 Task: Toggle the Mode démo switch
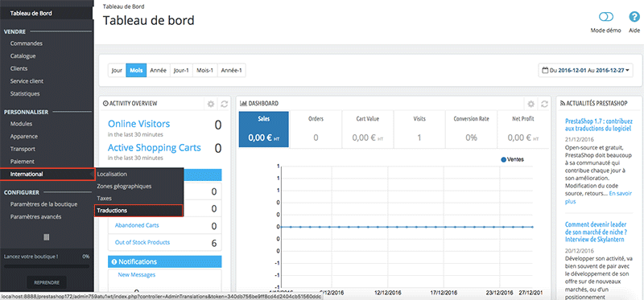[606, 17]
